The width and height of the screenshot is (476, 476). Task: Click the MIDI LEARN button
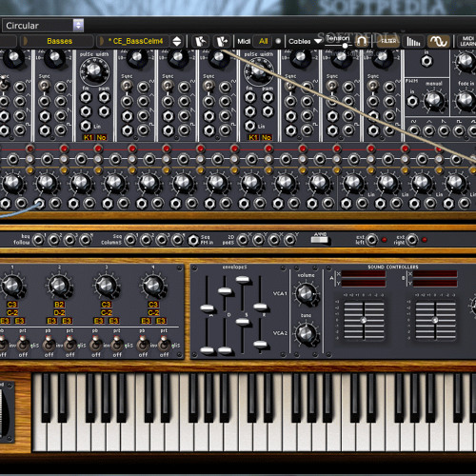pos(466,41)
